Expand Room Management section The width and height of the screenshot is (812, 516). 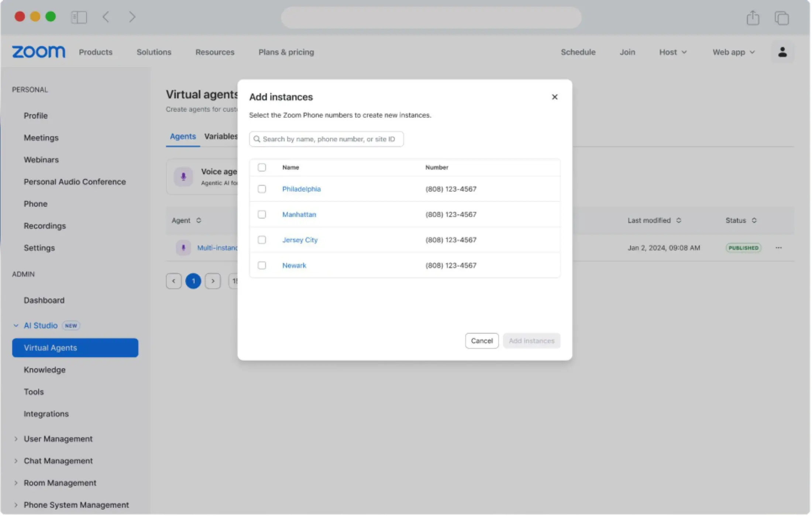[x=16, y=483]
